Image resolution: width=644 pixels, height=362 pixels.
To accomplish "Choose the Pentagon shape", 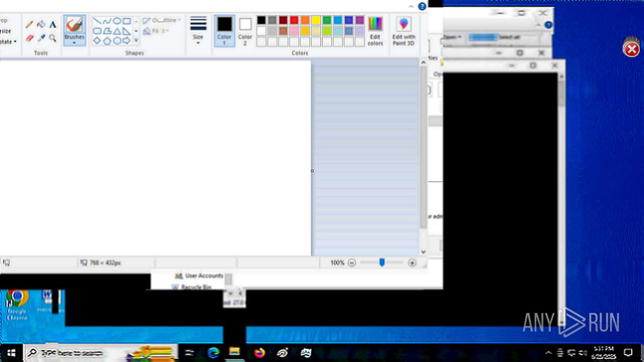I will (107, 41).
